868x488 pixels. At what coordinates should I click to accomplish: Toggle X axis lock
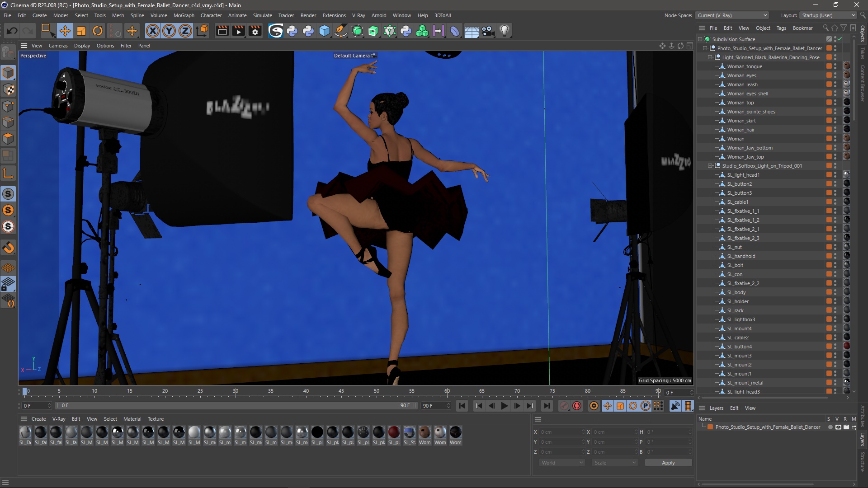click(x=153, y=31)
